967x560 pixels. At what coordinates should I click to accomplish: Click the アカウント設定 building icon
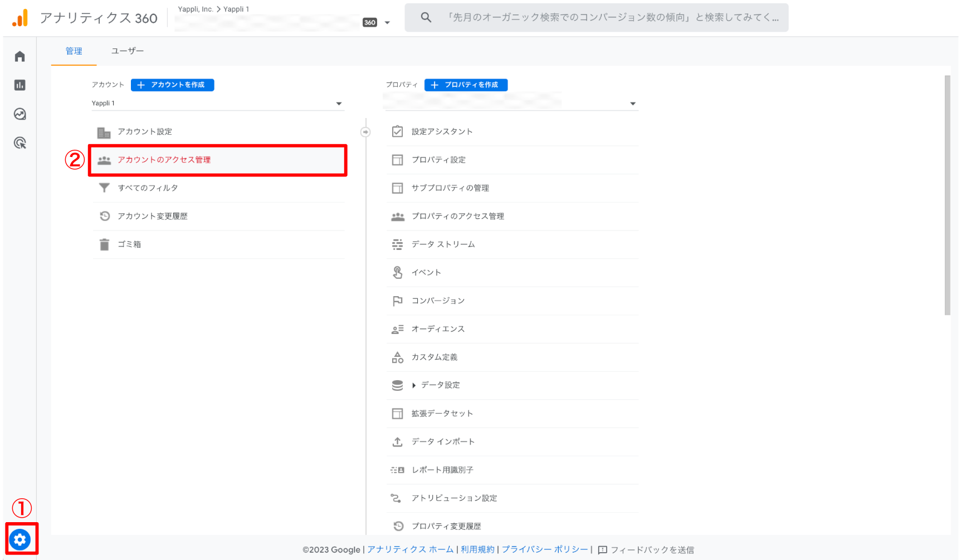point(104,132)
